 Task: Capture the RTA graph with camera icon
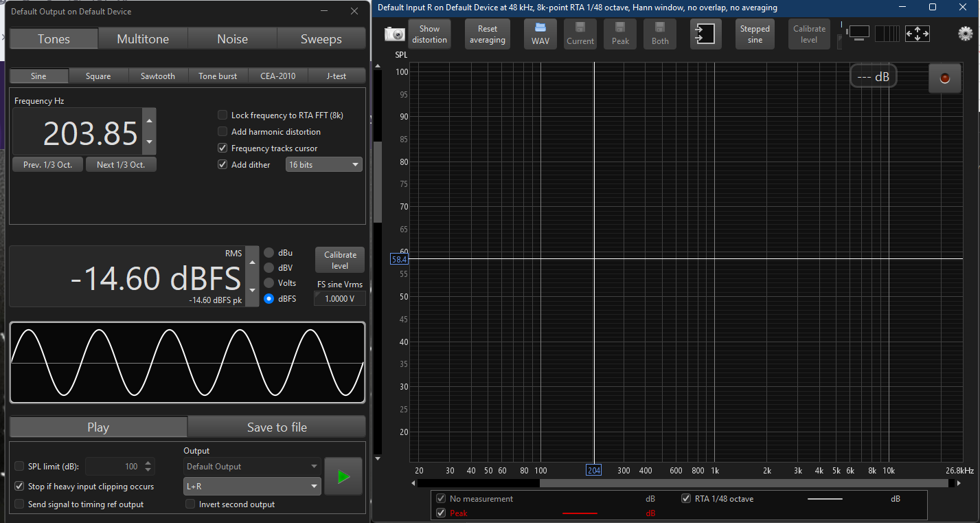[395, 34]
